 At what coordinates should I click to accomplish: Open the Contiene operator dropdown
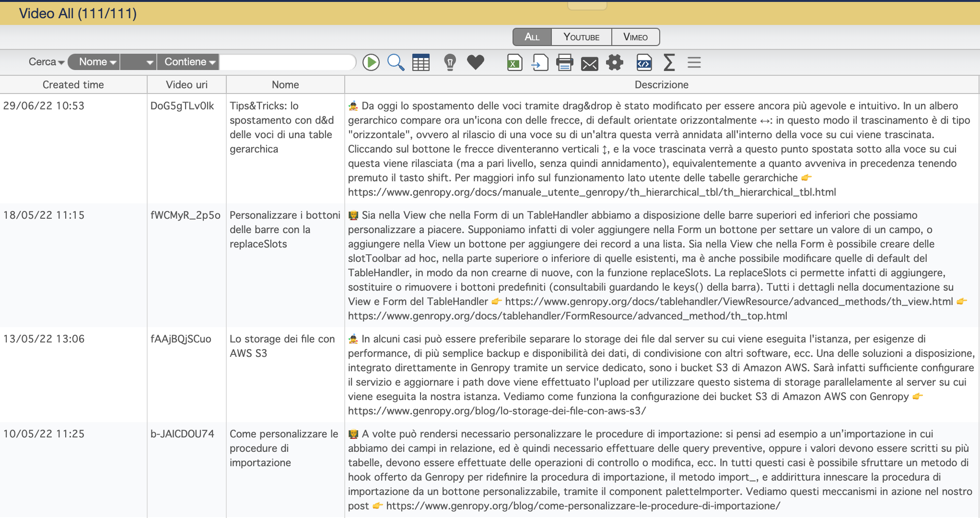189,62
